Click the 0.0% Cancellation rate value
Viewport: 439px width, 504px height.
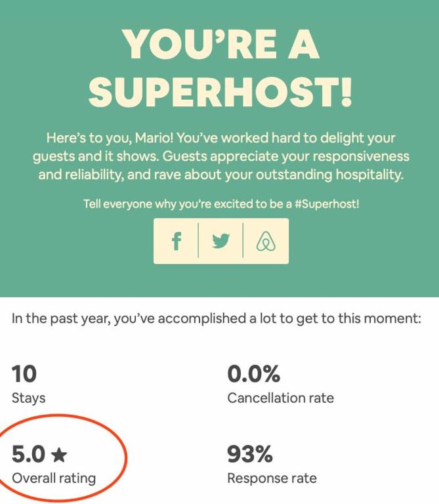(x=253, y=374)
